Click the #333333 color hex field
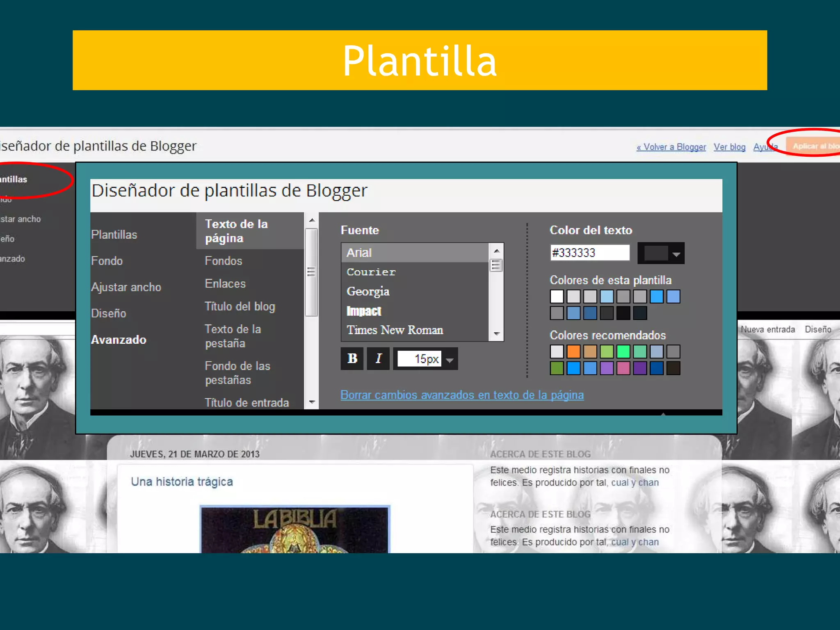840x630 pixels. (590, 253)
